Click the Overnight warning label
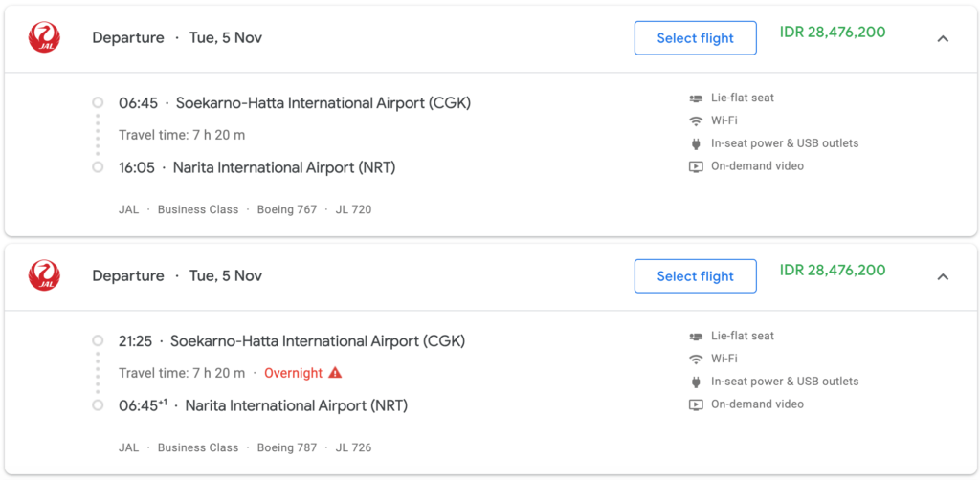 pyautogui.click(x=293, y=373)
